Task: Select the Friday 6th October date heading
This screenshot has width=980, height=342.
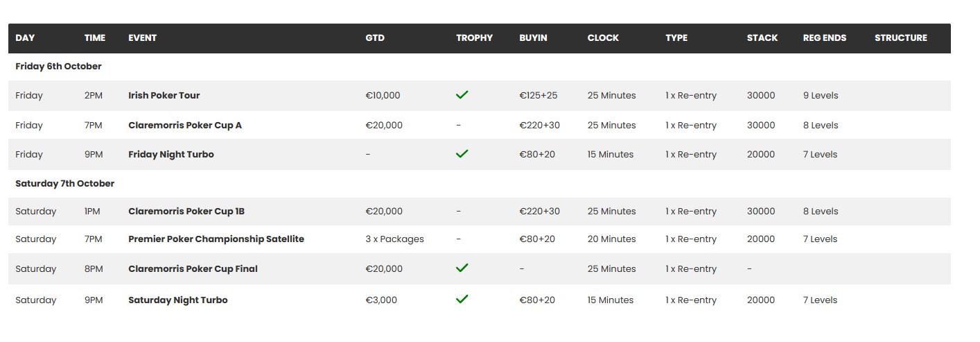Action: [x=59, y=67]
